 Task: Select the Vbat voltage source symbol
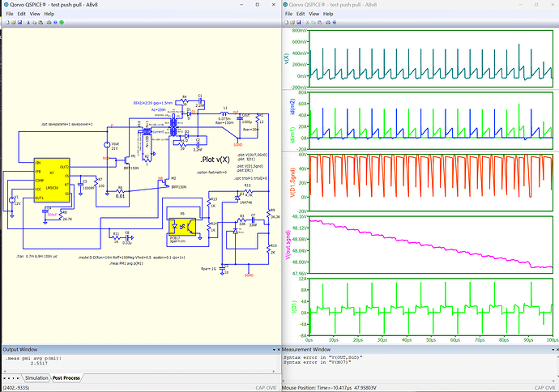click(x=107, y=145)
